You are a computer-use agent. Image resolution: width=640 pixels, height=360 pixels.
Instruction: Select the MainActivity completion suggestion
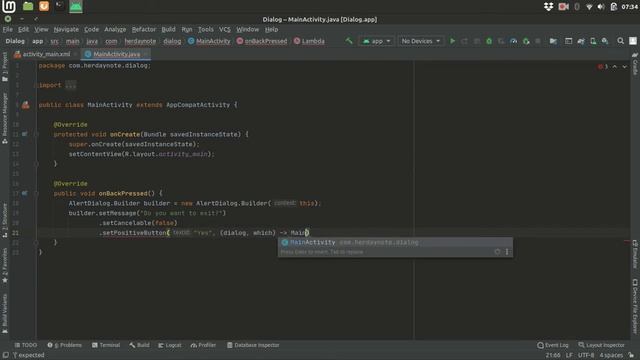point(395,242)
